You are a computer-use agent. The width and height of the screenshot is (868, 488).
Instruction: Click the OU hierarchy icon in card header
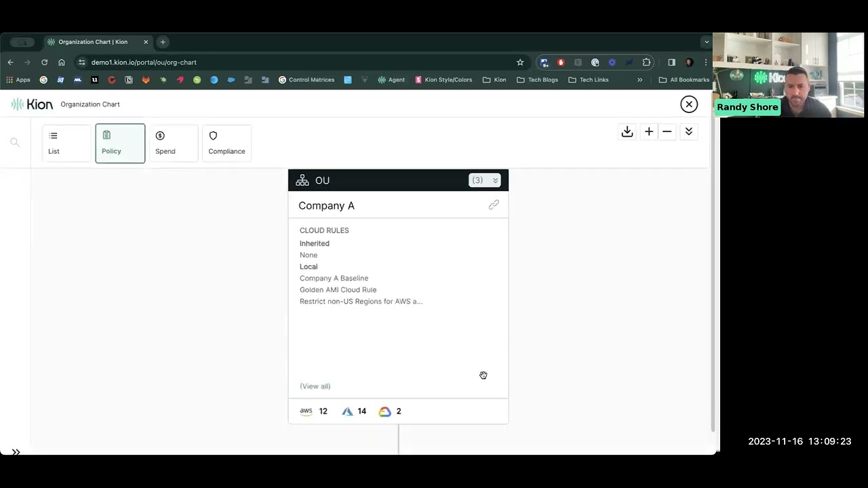302,180
